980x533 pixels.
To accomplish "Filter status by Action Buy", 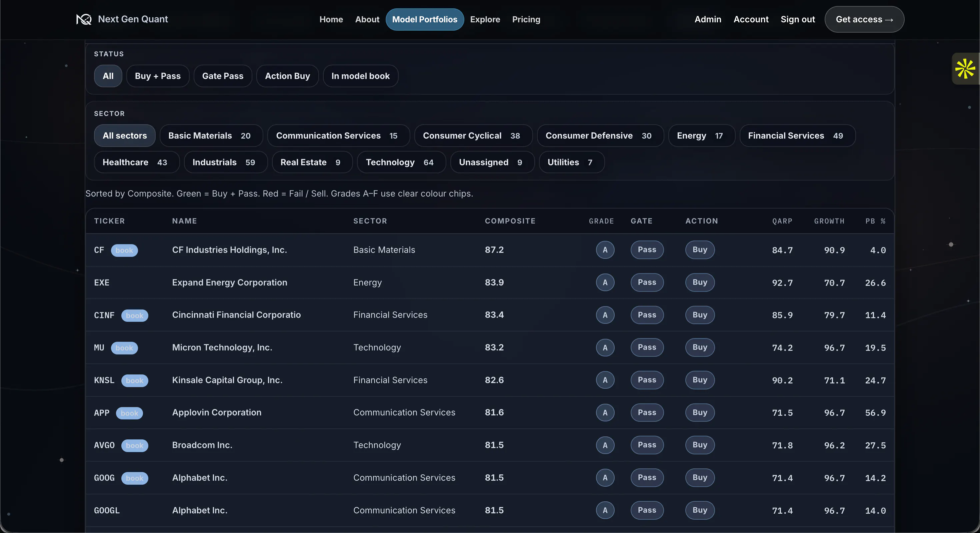I will click(x=287, y=76).
